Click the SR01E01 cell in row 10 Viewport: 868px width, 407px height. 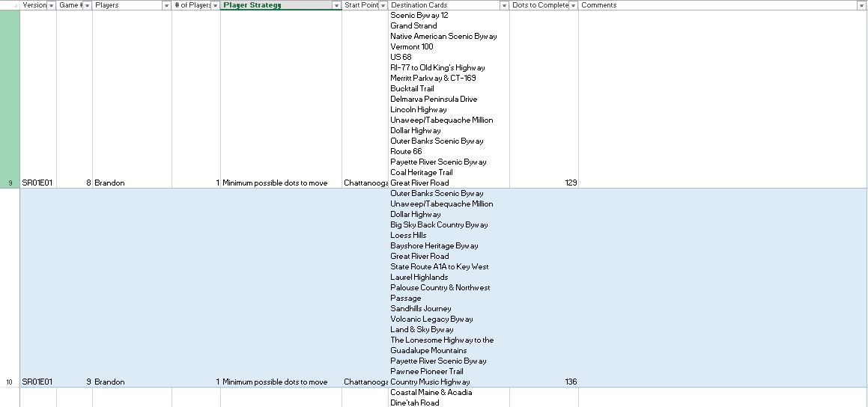point(37,382)
